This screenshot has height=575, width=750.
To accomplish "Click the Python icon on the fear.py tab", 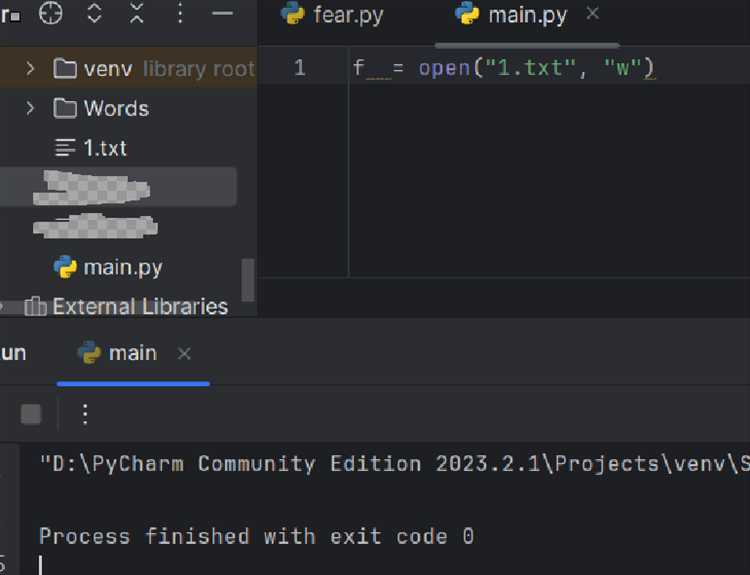I will [x=292, y=13].
